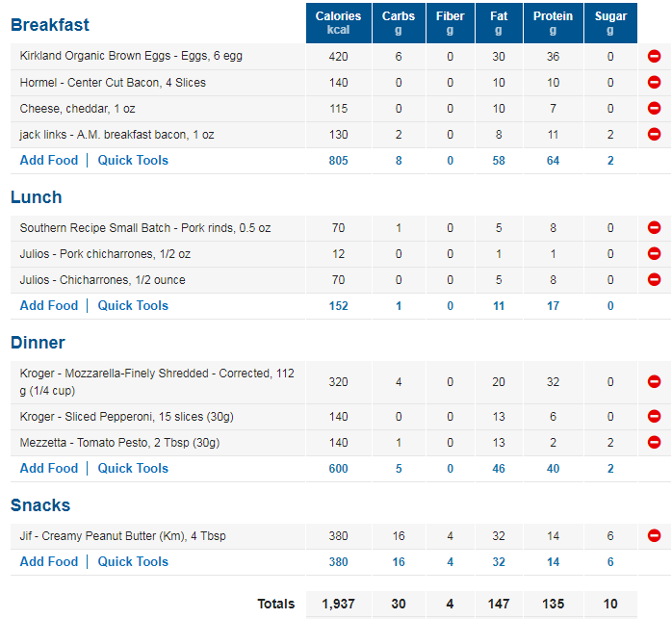Image resolution: width=672 pixels, height=619 pixels.
Task: Open Kirkland Organic Brown Eggs food item
Action: [131, 56]
